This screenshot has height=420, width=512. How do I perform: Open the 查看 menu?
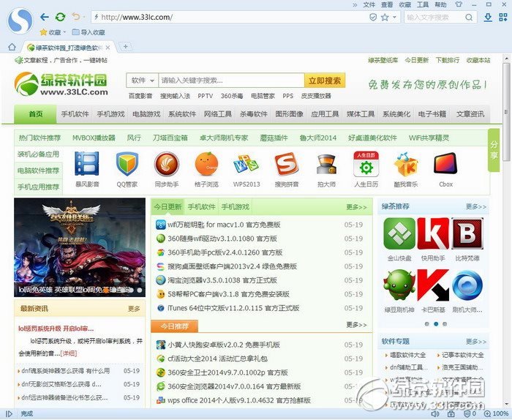click(x=387, y=4)
